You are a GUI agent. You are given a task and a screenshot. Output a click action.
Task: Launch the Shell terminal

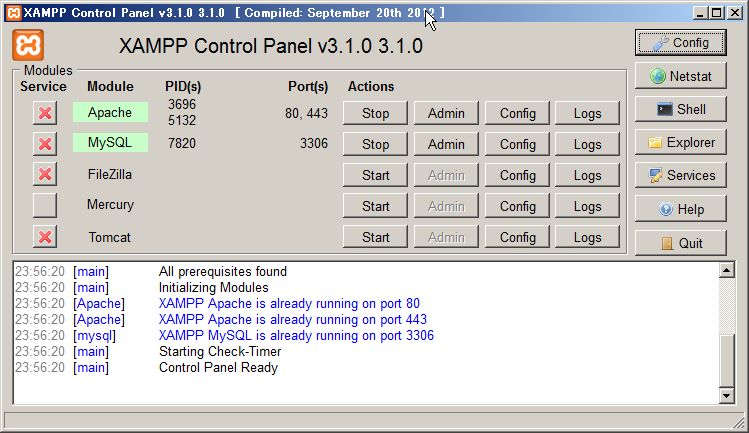click(x=680, y=109)
